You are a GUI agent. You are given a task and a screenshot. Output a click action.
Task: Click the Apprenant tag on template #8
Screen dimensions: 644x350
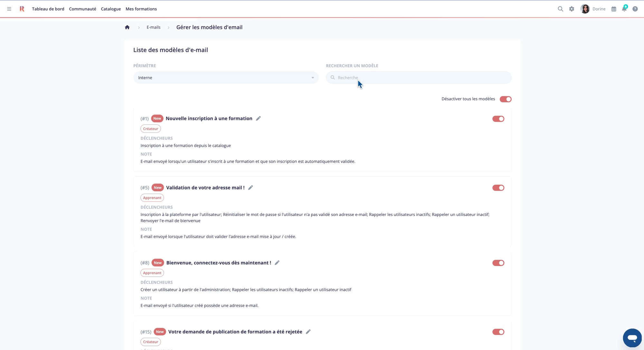coord(152,273)
